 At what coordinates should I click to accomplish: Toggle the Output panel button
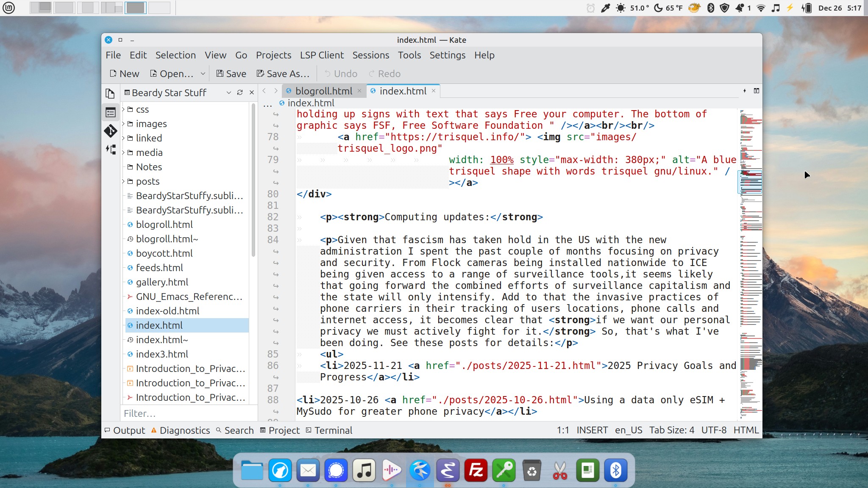pos(125,430)
